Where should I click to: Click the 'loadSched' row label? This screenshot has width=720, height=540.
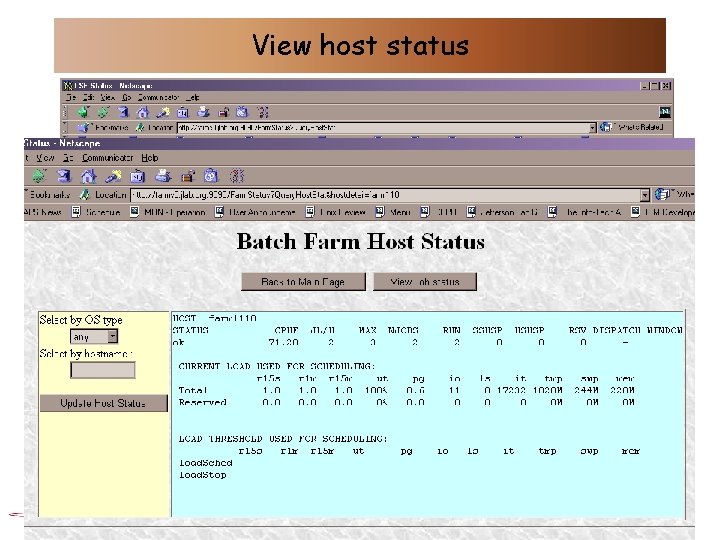[206, 463]
